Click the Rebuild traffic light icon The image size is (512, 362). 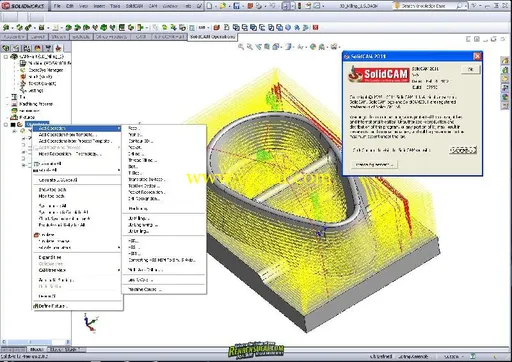click(299, 6)
